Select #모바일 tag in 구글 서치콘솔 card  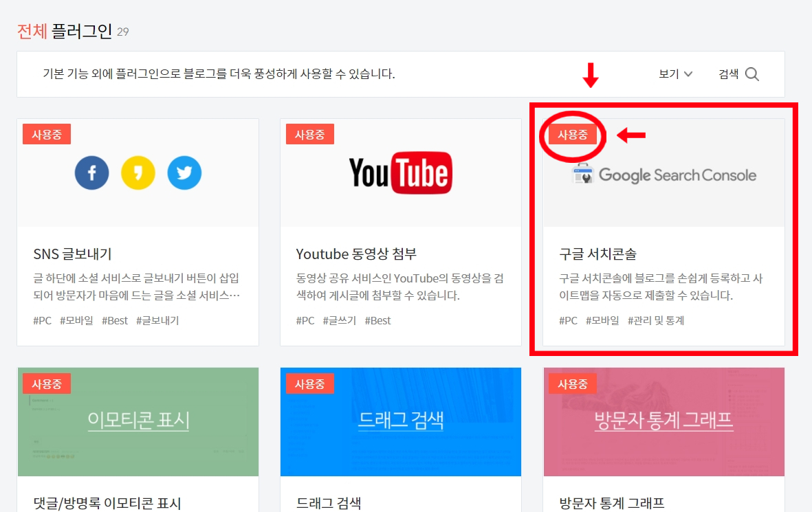pos(602,320)
